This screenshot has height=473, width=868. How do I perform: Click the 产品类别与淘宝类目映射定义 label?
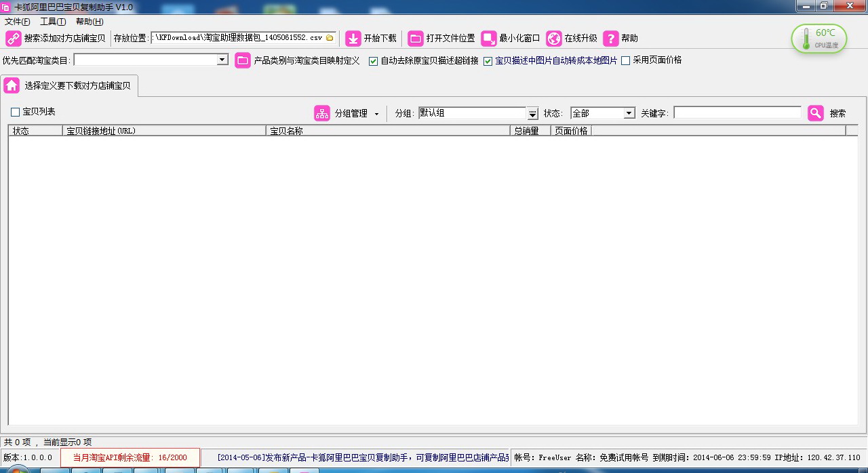pos(307,60)
